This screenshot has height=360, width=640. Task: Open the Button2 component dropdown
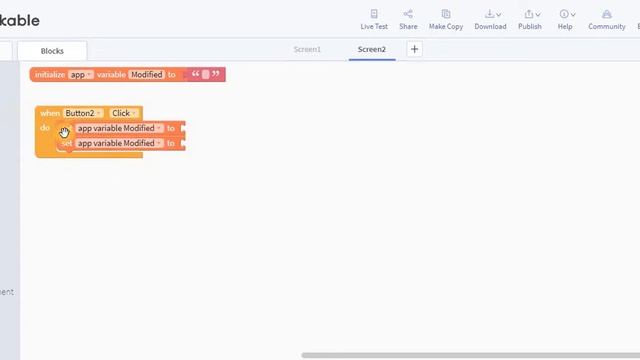(x=83, y=113)
